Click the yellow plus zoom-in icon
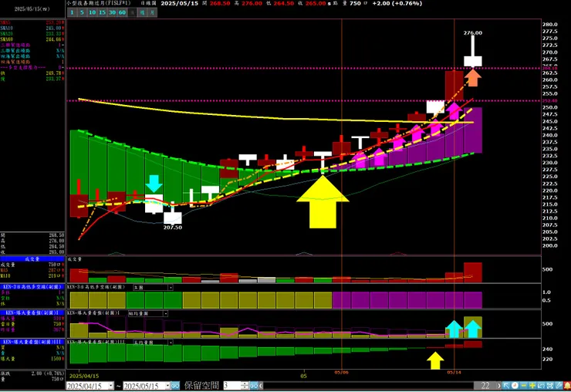The height and width of the screenshot is (392, 571). tap(532, 386)
